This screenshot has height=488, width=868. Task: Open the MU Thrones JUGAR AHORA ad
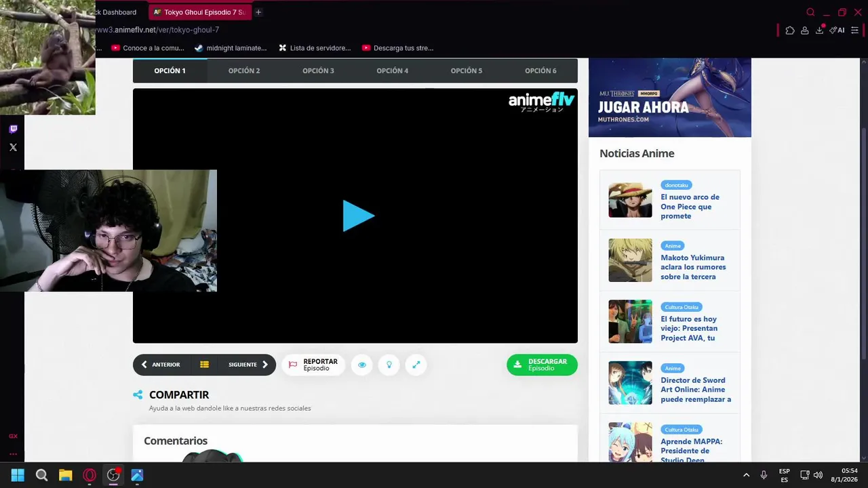pos(670,97)
